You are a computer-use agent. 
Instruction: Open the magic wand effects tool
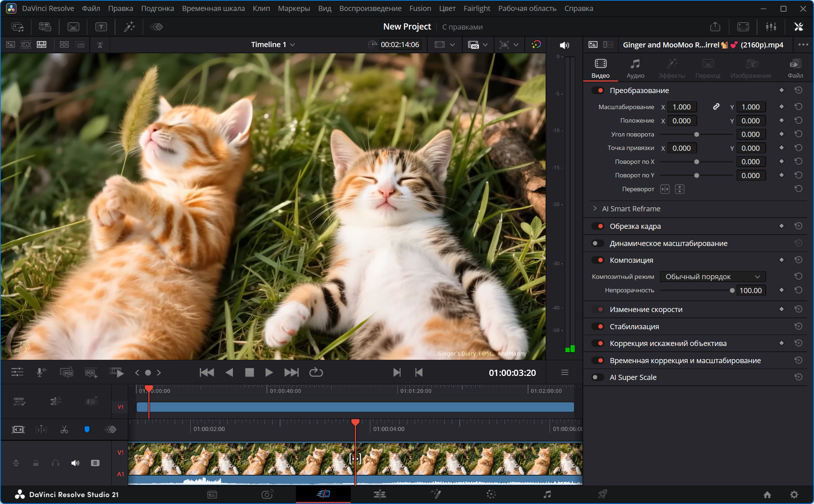tap(129, 27)
